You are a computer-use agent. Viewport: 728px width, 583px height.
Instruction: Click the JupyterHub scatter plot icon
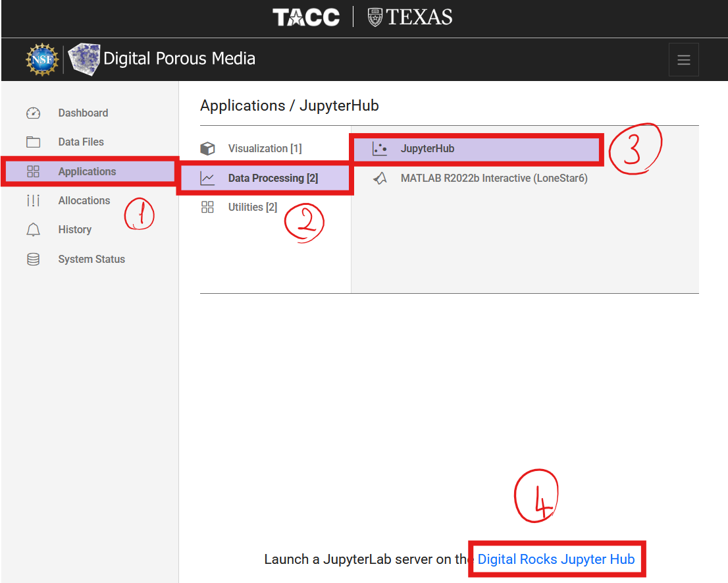point(380,149)
